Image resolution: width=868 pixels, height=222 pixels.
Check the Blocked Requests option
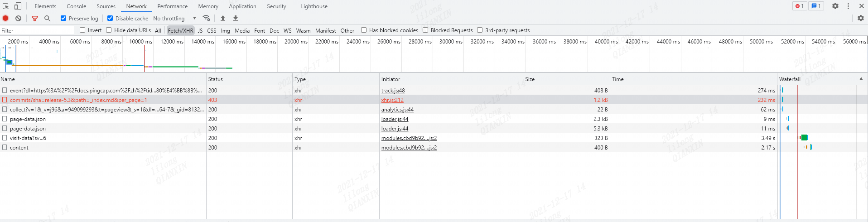pos(425,30)
